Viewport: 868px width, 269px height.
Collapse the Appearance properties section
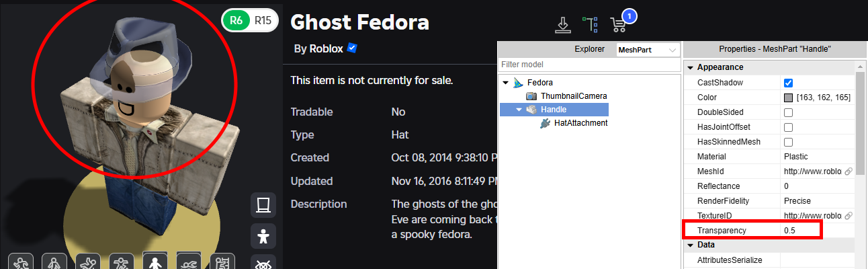click(x=690, y=67)
